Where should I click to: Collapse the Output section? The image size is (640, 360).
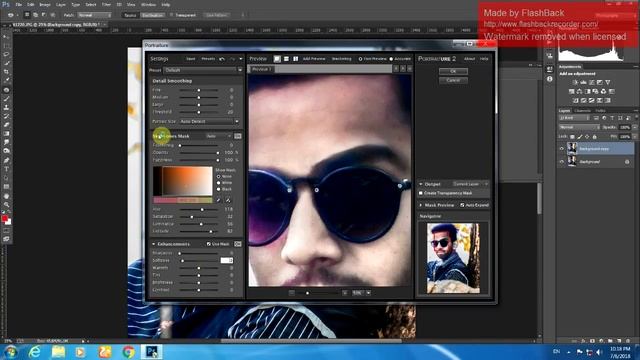421,184
